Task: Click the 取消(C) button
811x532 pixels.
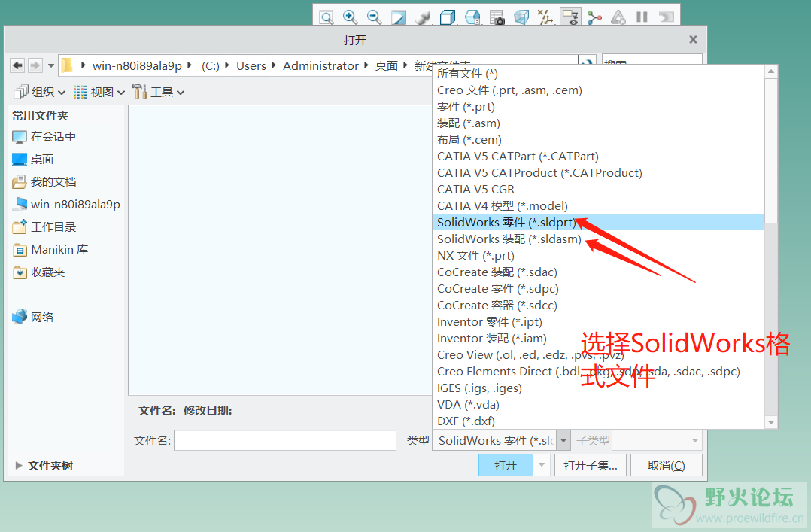Action: click(x=667, y=465)
